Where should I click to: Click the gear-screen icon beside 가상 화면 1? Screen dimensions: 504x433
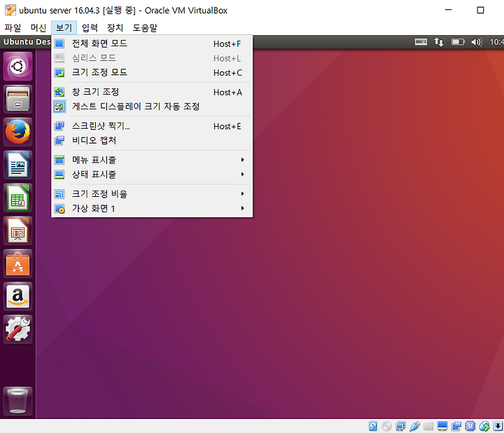tap(59, 209)
